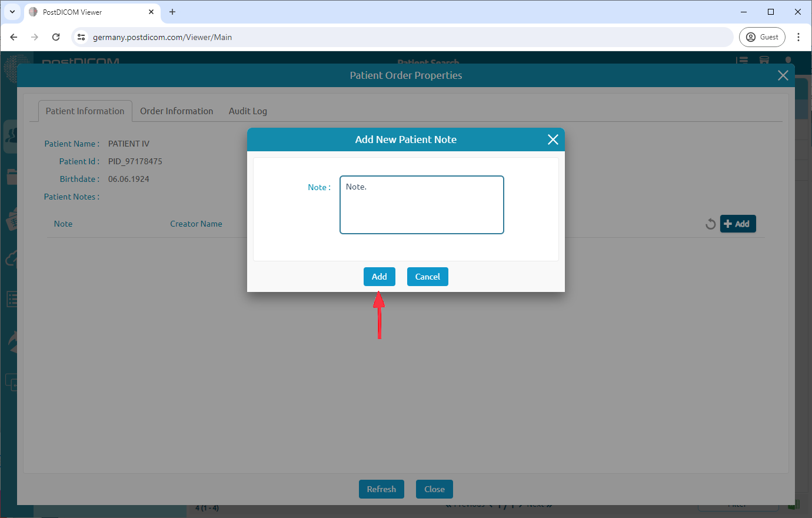Open the Audit Log tab
The width and height of the screenshot is (812, 518).
(x=248, y=111)
